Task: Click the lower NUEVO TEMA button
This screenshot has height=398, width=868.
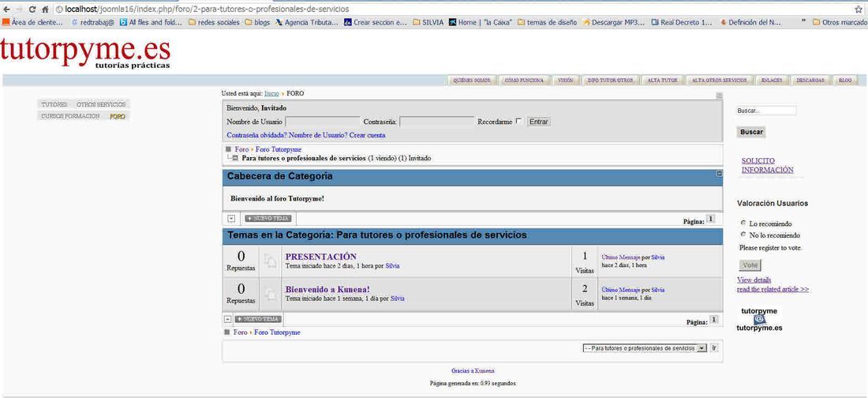Action: tap(258, 319)
